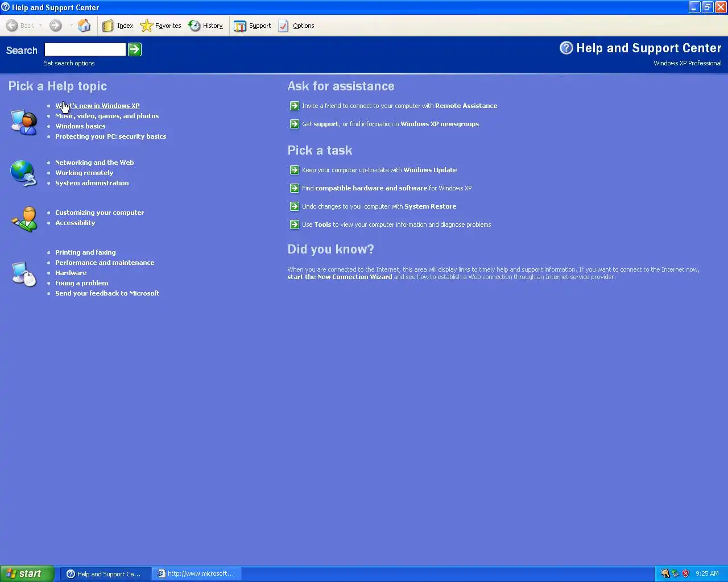Click the Forward arrow icon
This screenshot has height=582, width=728.
click(55, 26)
